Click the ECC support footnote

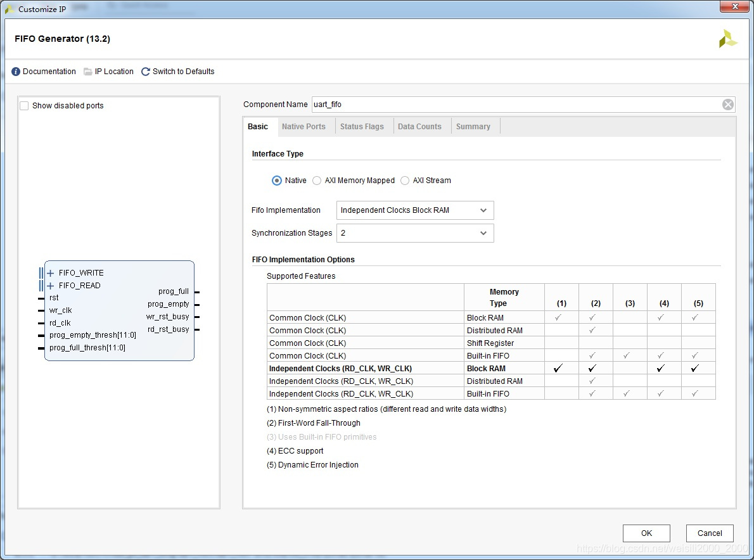coord(295,451)
